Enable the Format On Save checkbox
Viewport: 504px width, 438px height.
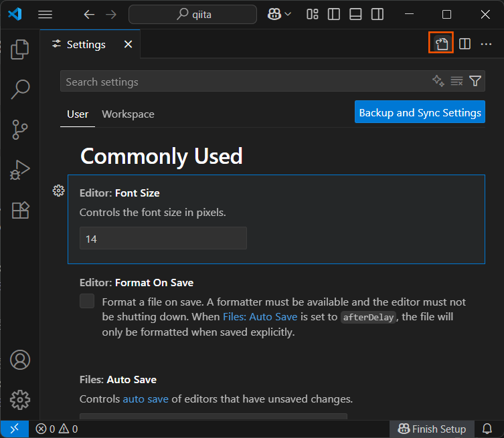point(87,301)
